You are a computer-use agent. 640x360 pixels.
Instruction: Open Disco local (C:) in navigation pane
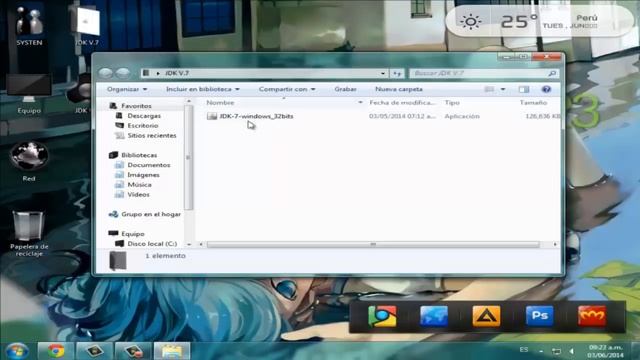152,244
